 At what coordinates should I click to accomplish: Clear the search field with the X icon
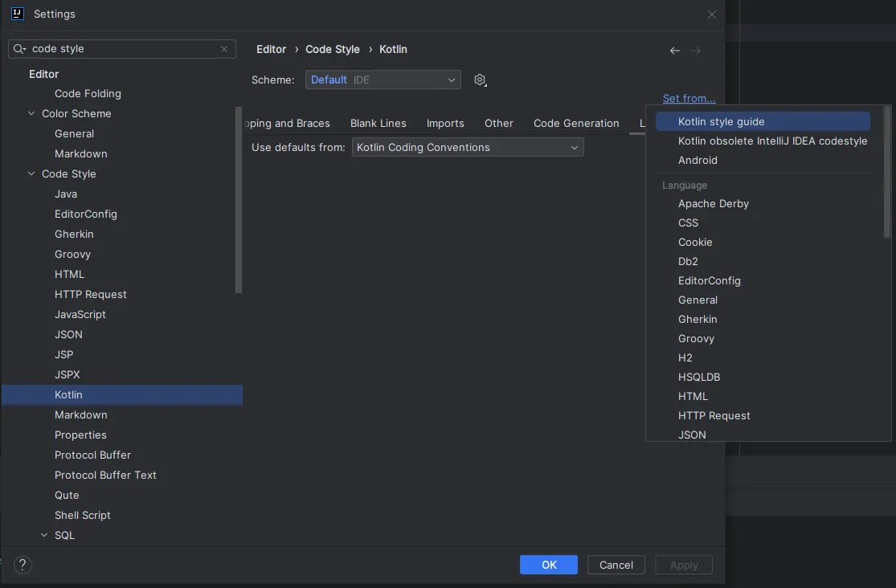[224, 49]
